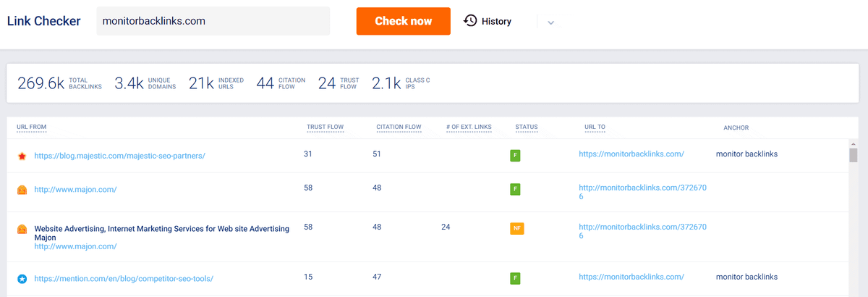Open URL TO https://monitorbacklinks.com/ in majestic row

coord(631,154)
